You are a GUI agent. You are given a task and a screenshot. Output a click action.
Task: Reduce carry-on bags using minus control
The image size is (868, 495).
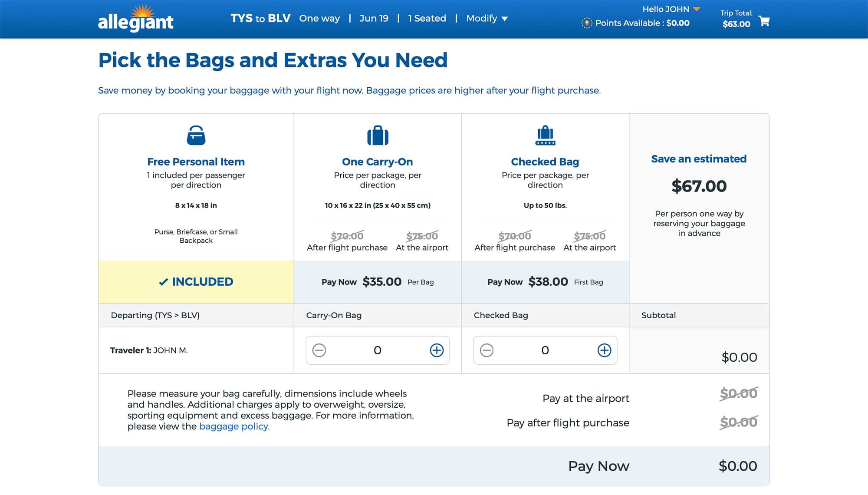point(319,350)
